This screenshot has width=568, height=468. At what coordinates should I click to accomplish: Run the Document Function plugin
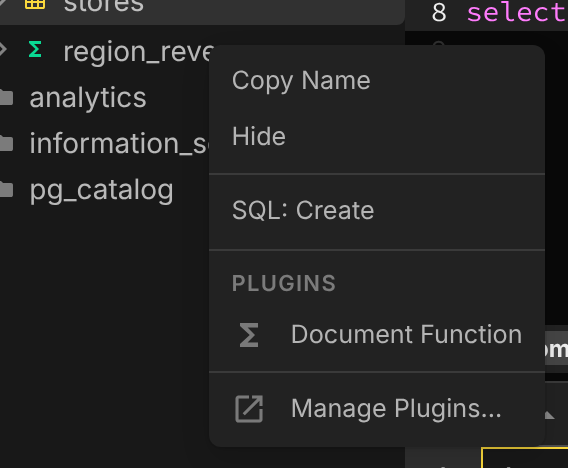coord(377,334)
